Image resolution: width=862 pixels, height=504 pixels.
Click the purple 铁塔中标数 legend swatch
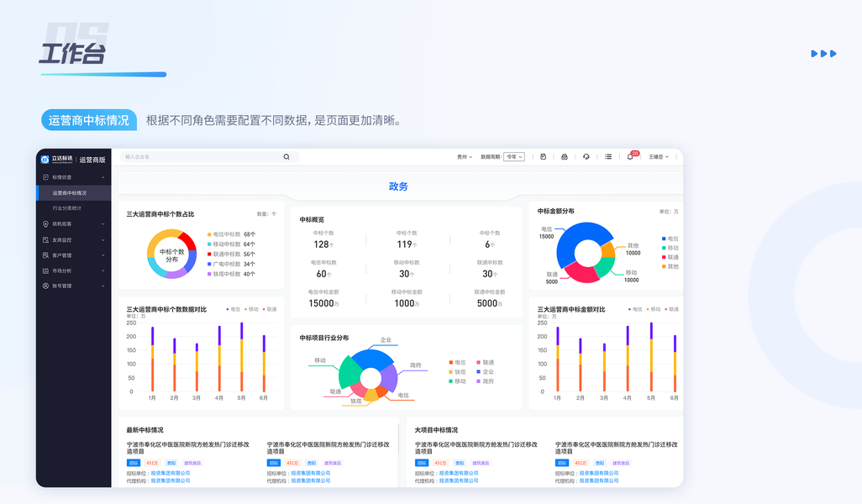coord(209,274)
